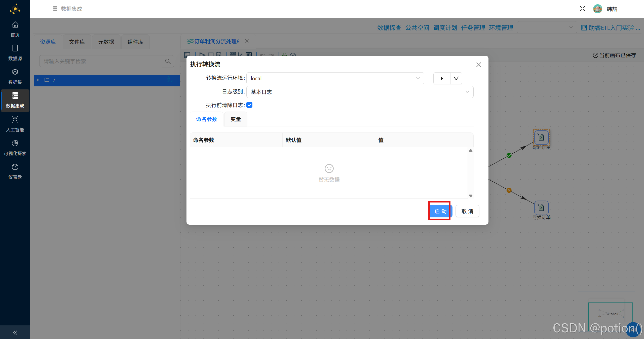Click the fullscreen icon near user avatar
Viewport: 644px width, 339px height.
pyautogui.click(x=582, y=9)
